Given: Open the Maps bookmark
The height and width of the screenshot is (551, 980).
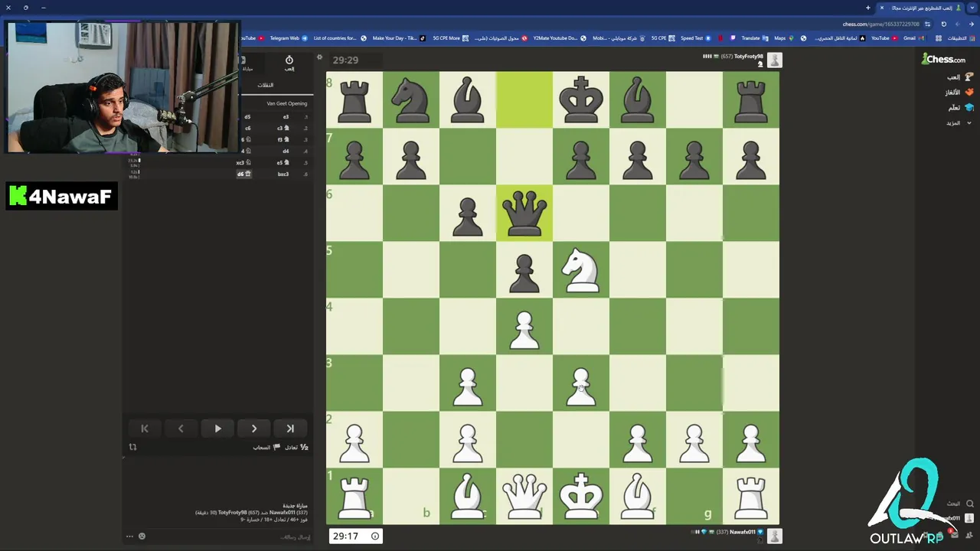Looking at the screenshot, I should [784, 37].
